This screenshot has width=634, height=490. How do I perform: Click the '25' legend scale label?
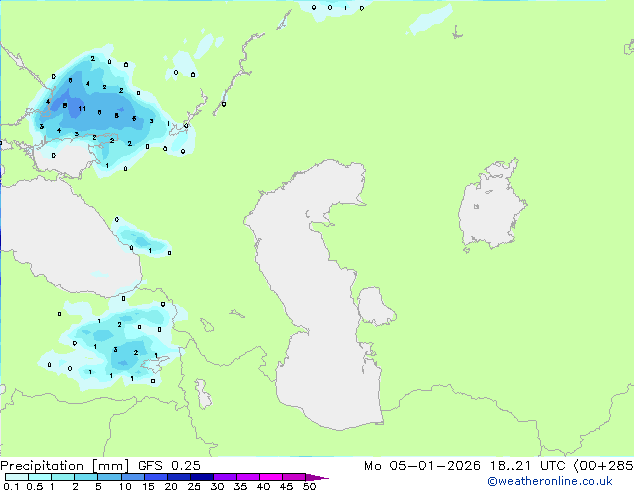[194, 486]
